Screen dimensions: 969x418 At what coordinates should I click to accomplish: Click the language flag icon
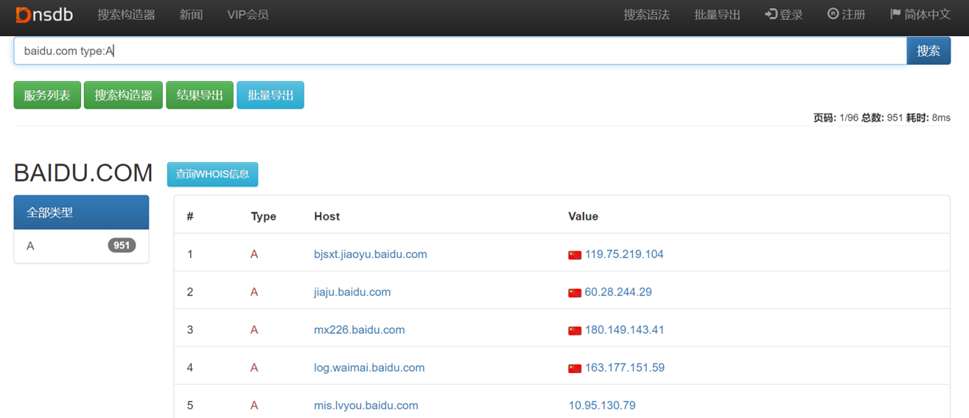click(x=895, y=14)
